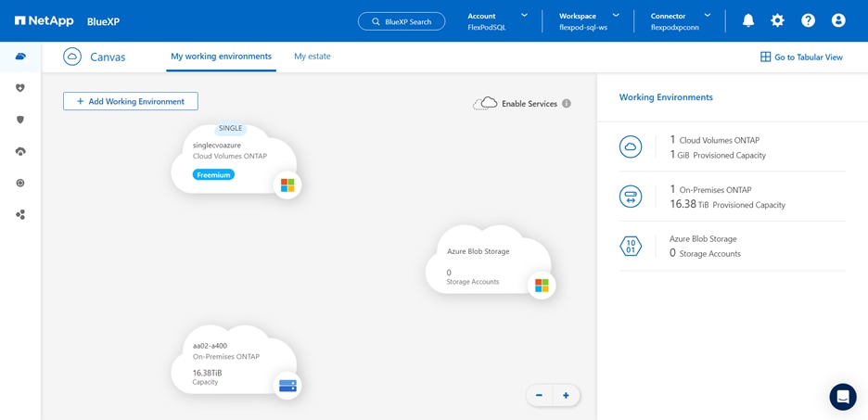This screenshot has width=868, height=420.
Task: Click the 'Canvas' page title text
Action: pyautogui.click(x=108, y=57)
